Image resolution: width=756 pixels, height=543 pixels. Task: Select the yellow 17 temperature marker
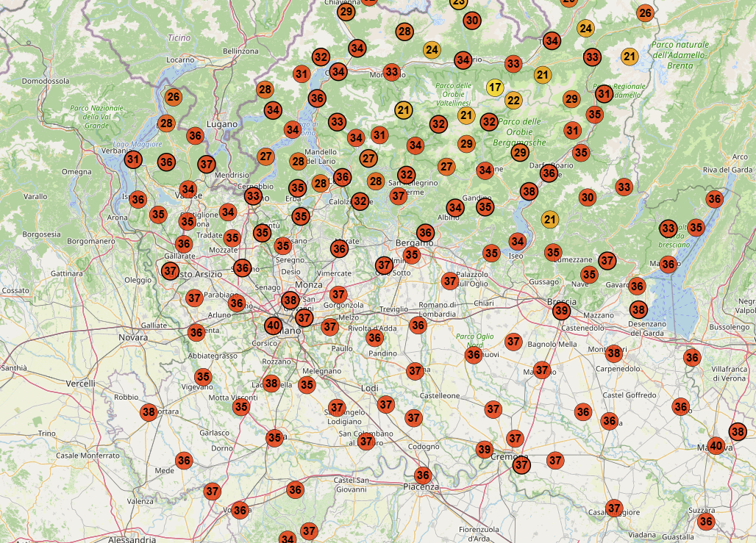[x=495, y=87]
